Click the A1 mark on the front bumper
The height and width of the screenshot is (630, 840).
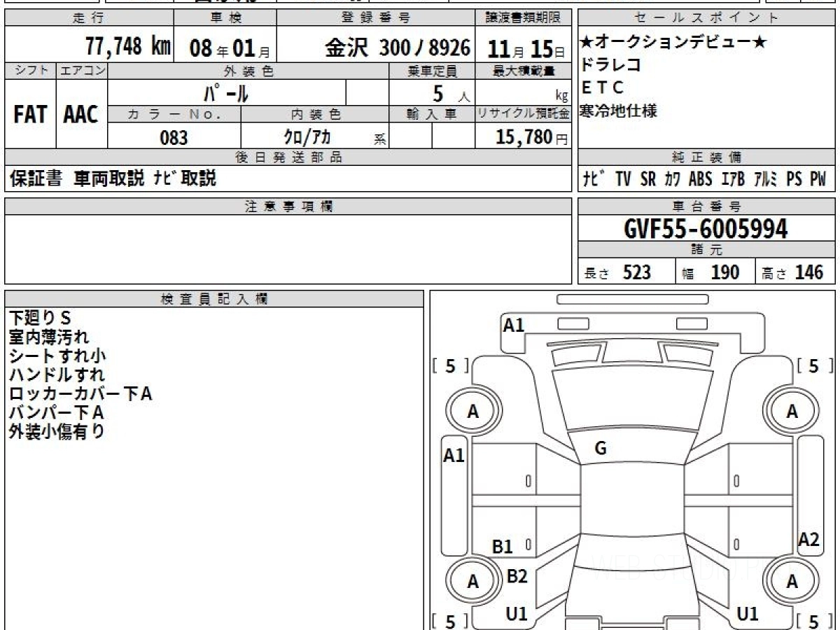click(514, 325)
